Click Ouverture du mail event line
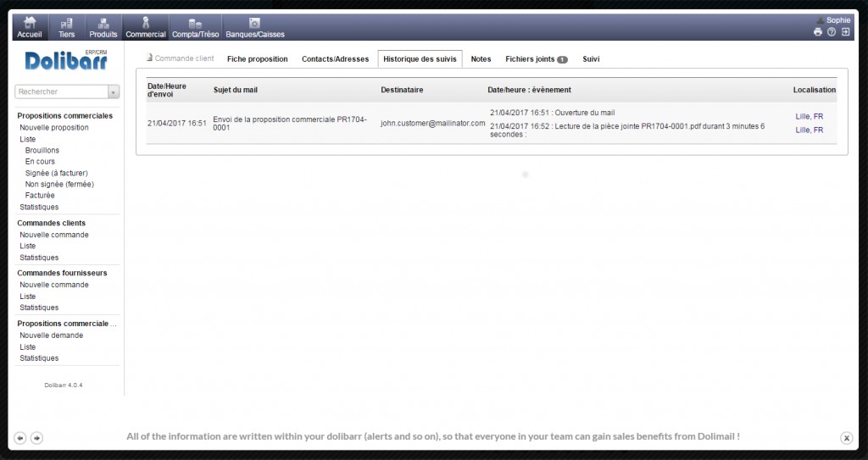The width and height of the screenshot is (868, 460). 552,113
